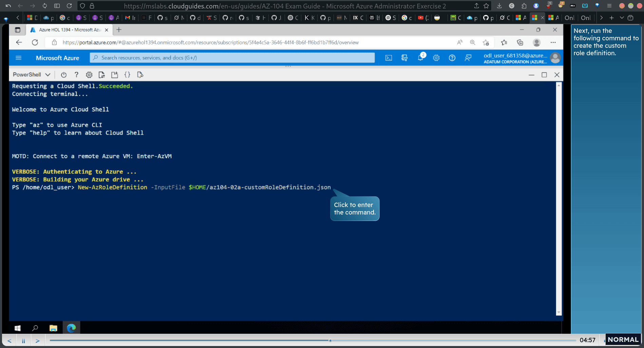The height and width of the screenshot is (348, 644).
Task: Open outer browser hamburger menu
Action: 609,6
